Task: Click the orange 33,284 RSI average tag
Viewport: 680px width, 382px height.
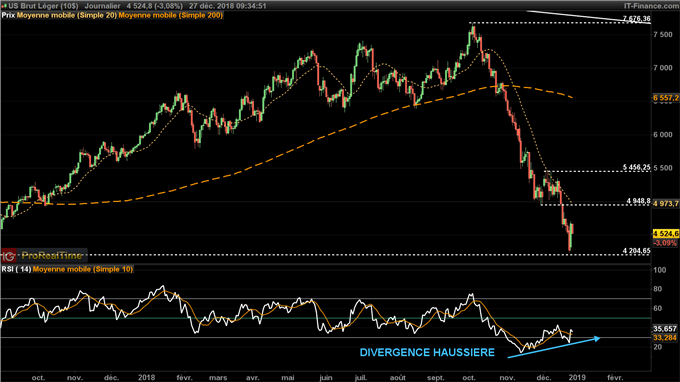Action: [665, 337]
